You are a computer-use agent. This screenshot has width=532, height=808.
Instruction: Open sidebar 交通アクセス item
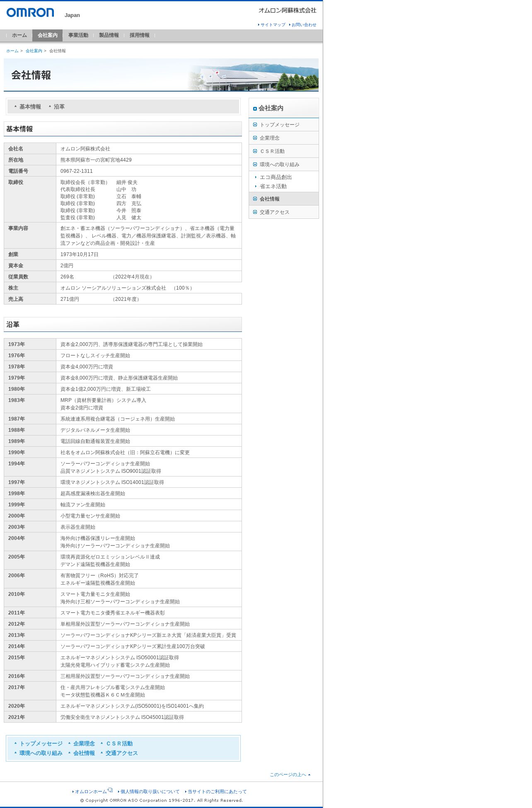[x=284, y=212]
